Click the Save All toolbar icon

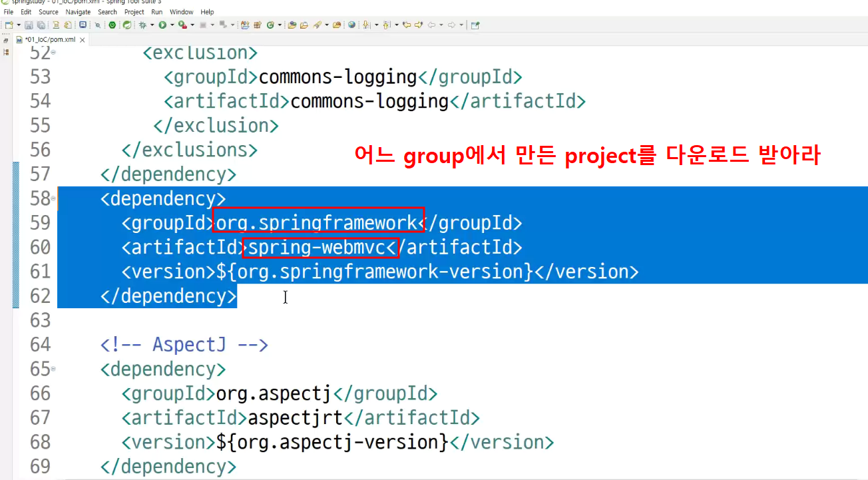[41, 25]
